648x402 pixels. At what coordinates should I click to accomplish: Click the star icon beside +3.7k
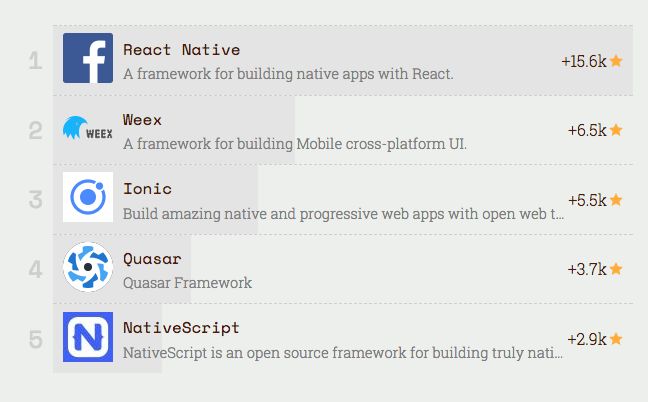616,269
